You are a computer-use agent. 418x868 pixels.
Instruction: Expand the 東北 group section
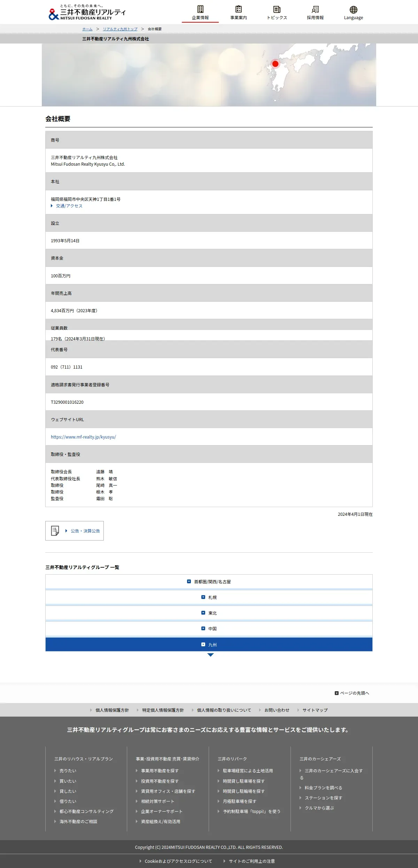coord(209,613)
